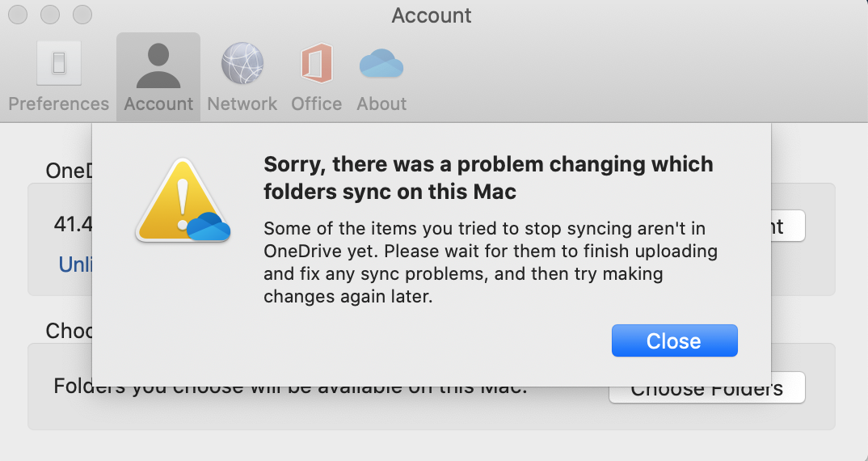Click the partially hidden button beside storage

pos(788,226)
